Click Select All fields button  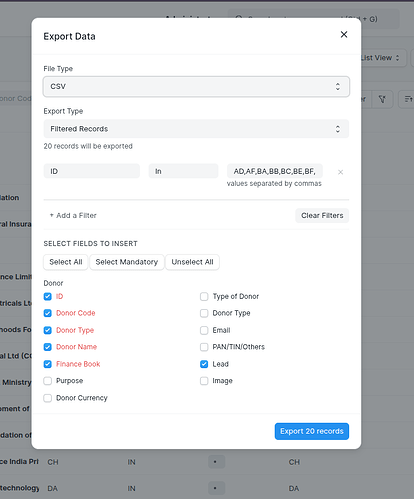pyautogui.click(x=66, y=262)
